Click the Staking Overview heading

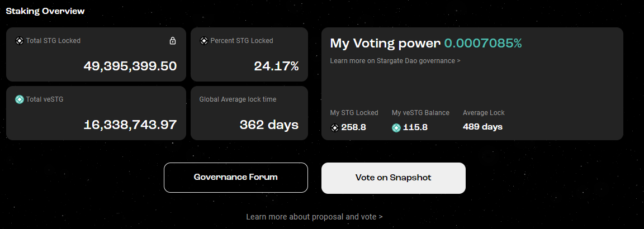click(x=45, y=11)
